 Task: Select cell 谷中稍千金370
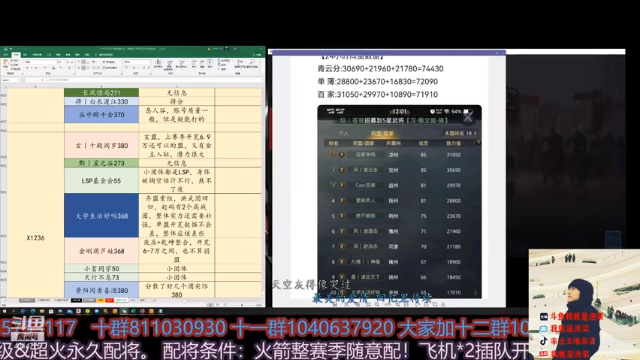[x=101, y=115]
